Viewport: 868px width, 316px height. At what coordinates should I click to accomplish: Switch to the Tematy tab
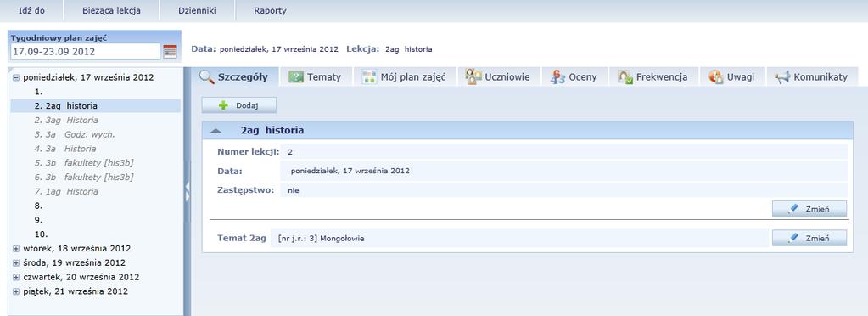coord(315,77)
